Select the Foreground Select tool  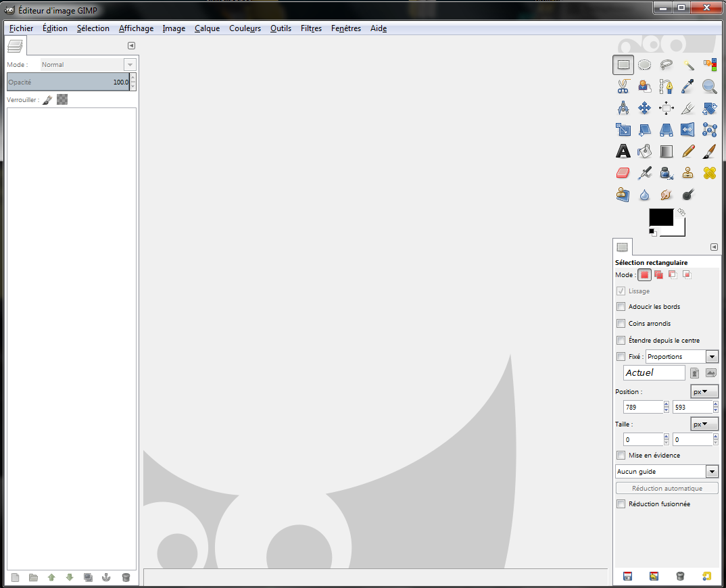(x=644, y=86)
